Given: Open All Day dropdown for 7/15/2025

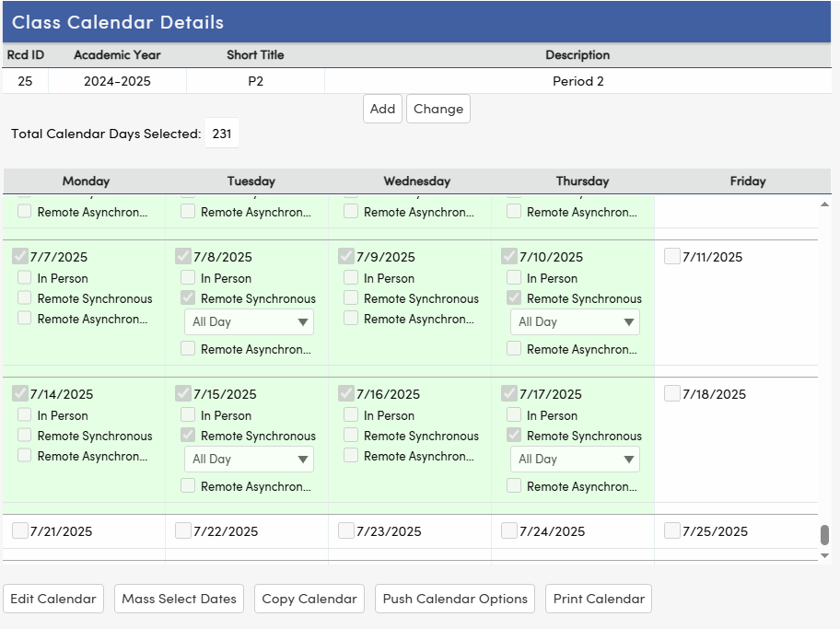Looking at the screenshot, I should pyautogui.click(x=249, y=460).
